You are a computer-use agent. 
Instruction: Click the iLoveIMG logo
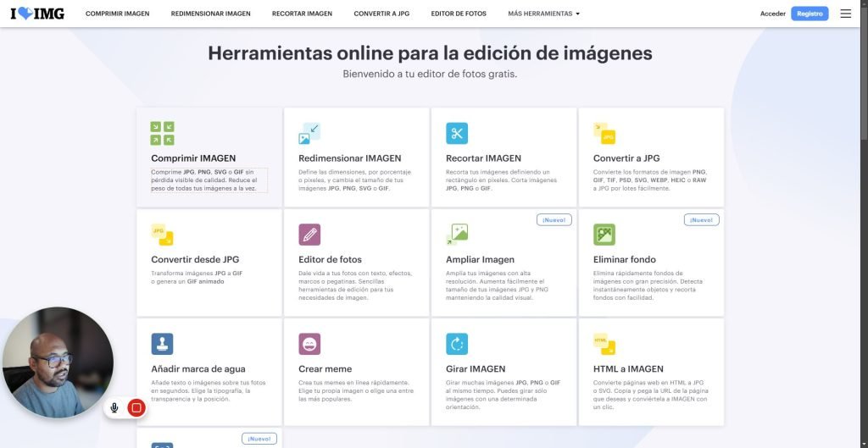tap(37, 14)
